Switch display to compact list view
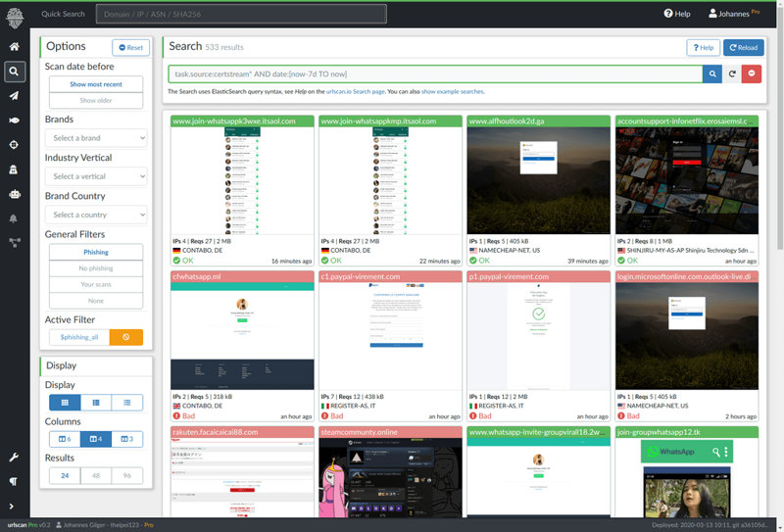 click(127, 403)
